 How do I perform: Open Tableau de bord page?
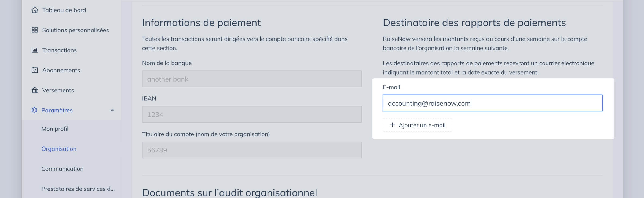[64, 10]
